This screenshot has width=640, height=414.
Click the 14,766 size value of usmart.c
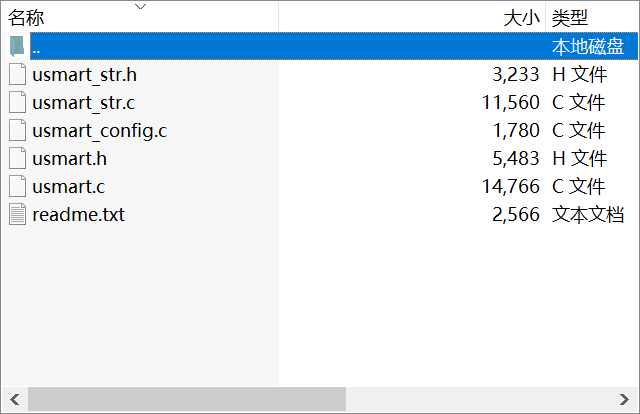510,186
